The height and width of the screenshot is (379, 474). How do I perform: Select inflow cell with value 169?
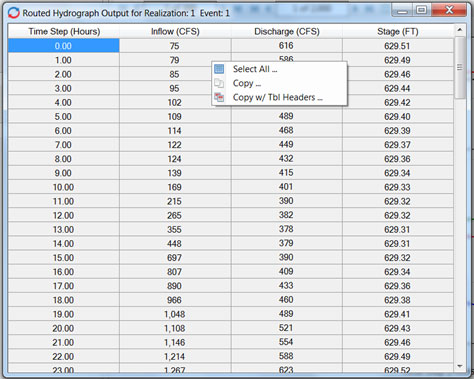coord(175,187)
